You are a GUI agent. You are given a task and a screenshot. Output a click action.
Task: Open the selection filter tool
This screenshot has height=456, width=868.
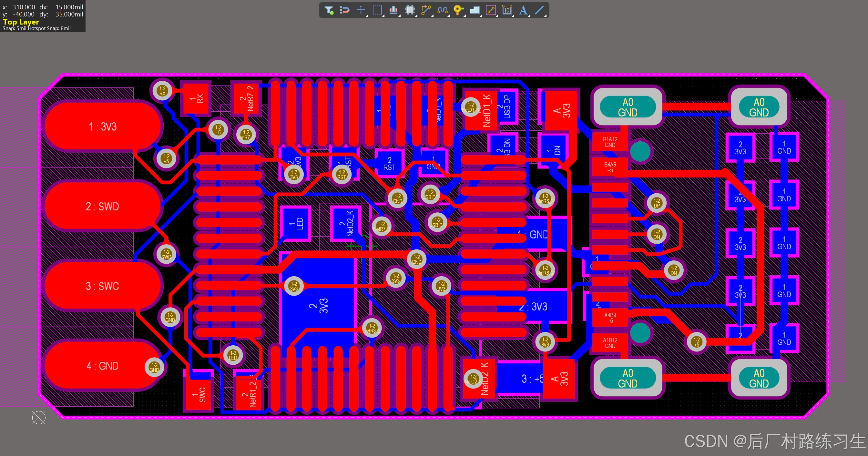329,10
